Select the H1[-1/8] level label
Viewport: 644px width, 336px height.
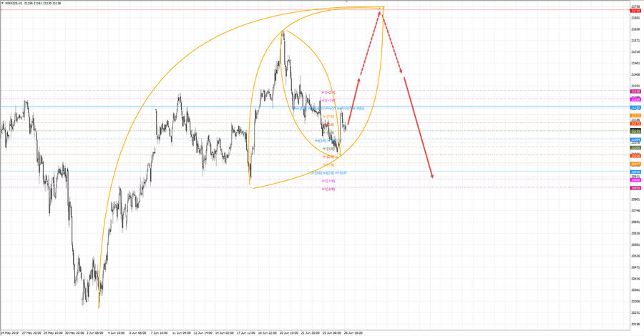[328, 181]
